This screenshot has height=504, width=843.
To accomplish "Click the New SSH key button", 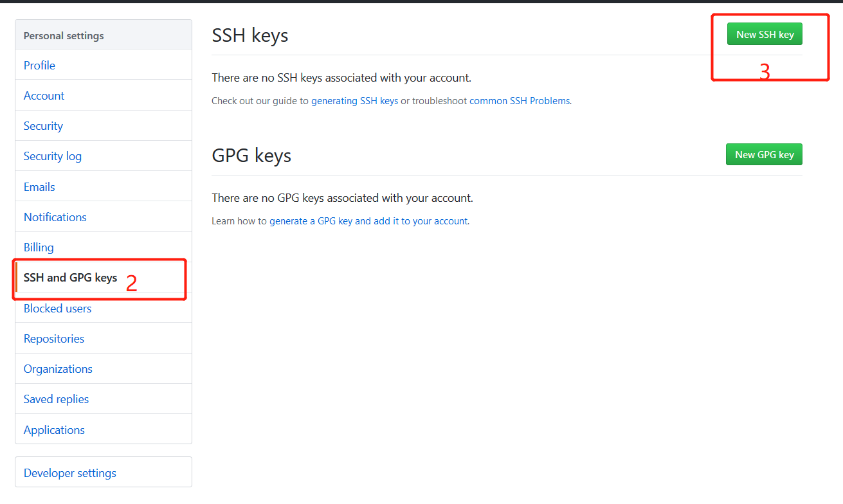I will 764,33.
